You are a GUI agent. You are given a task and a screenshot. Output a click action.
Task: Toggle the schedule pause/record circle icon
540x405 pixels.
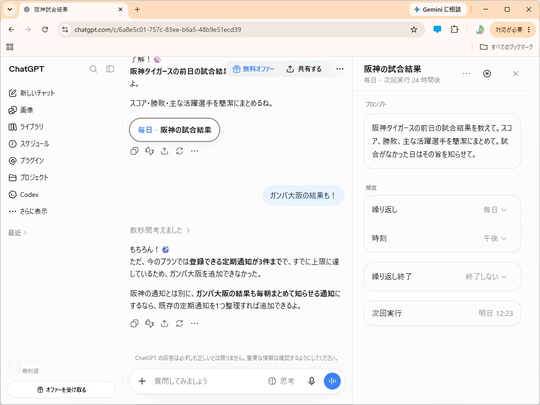pyautogui.click(x=487, y=73)
